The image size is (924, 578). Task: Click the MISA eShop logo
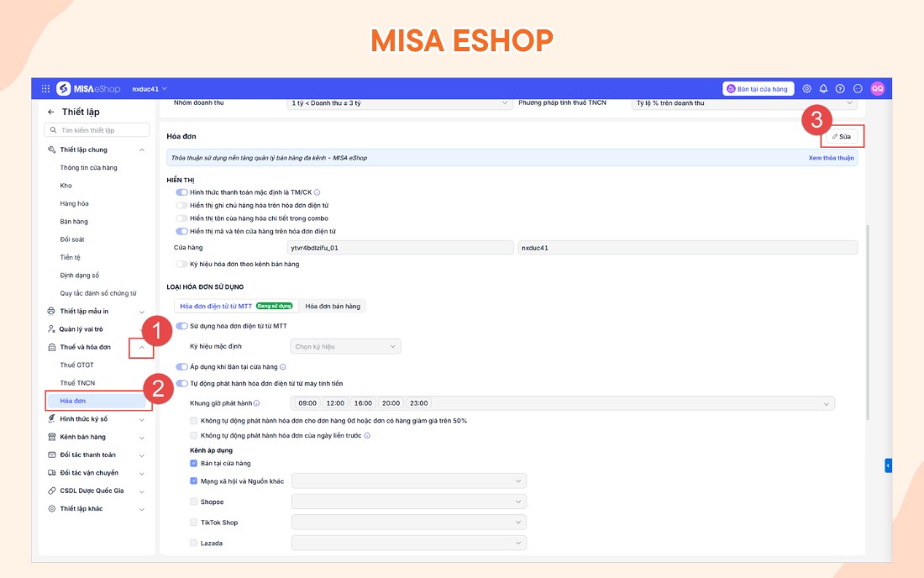pos(88,88)
